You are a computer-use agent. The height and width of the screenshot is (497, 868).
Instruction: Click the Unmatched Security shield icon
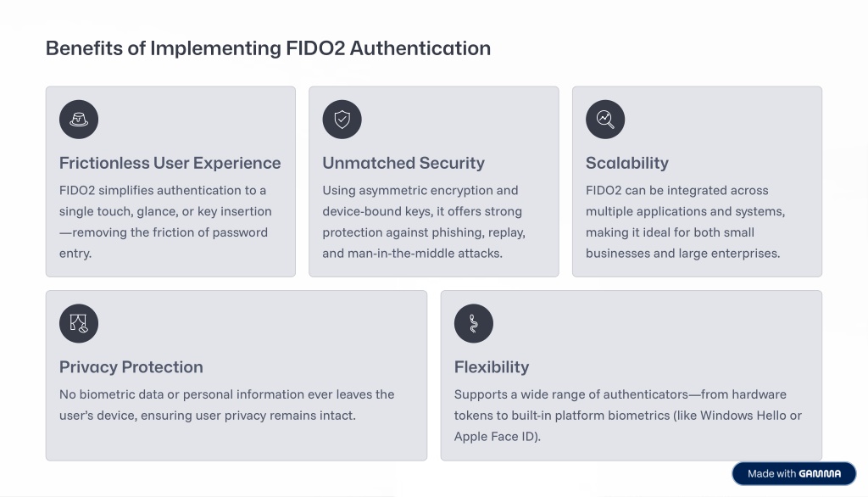[x=342, y=120]
